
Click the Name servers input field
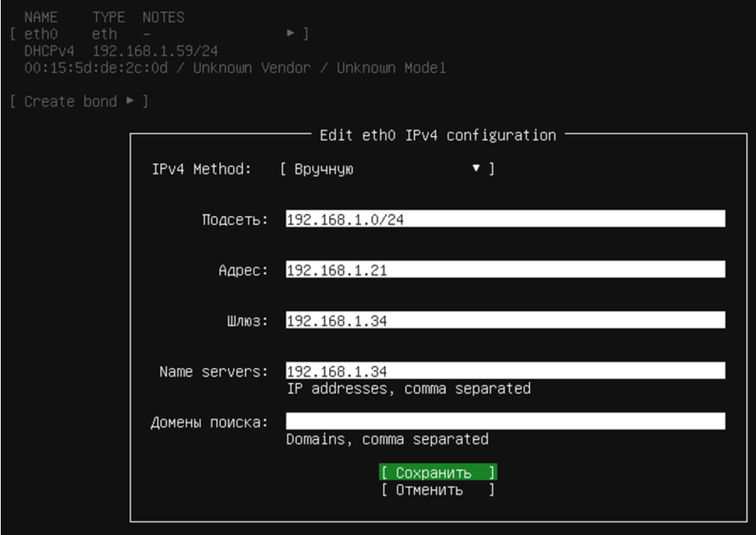click(x=505, y=371)
